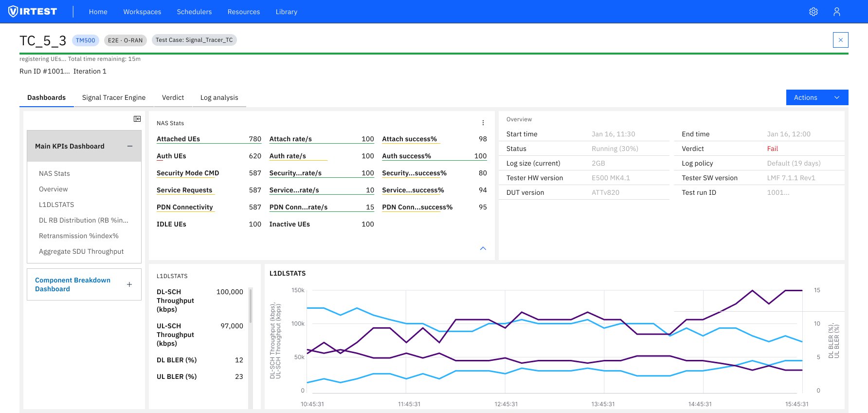Click the TM500 tag

[86, 40]
